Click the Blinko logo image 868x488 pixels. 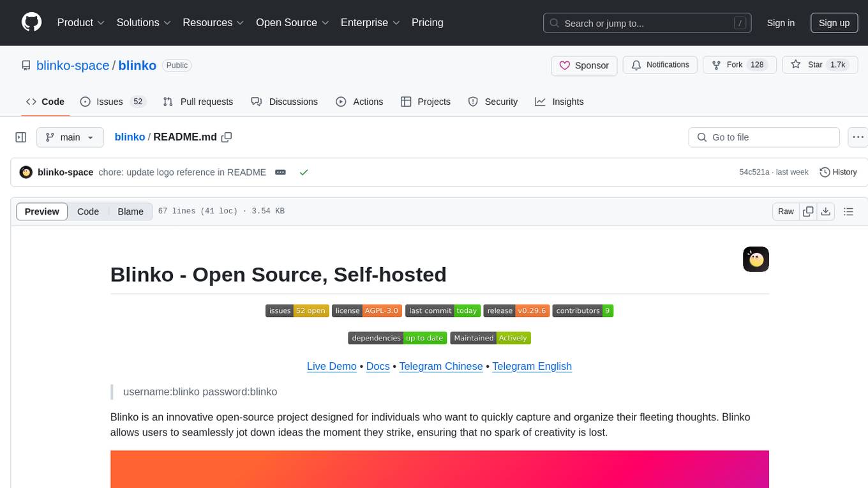click(x=756, y=259)
